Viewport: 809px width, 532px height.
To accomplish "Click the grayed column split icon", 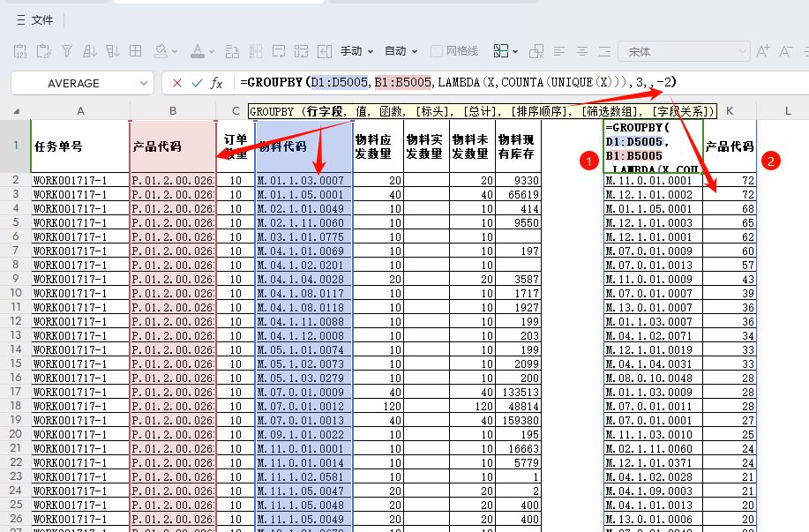I will click(255, 51).
